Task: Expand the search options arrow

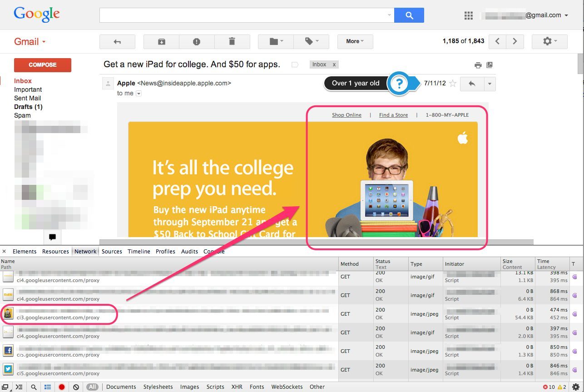Action: (389, 15)
